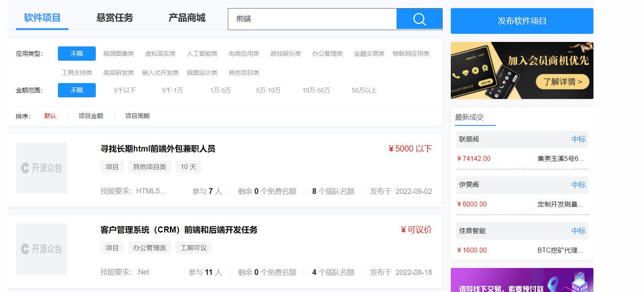Viewport: 644px width, 292px height.
Task: Click the 工期可议 tag
Action: (194, 248)
